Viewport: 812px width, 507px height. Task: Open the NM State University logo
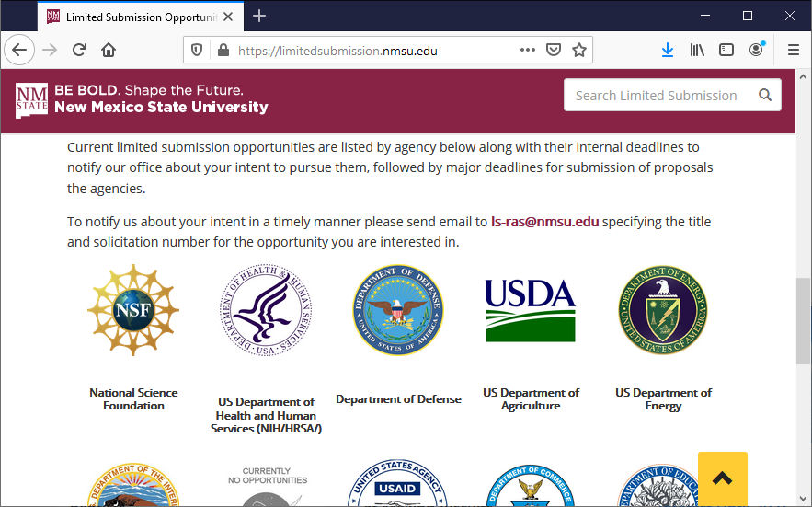(142, 99)
